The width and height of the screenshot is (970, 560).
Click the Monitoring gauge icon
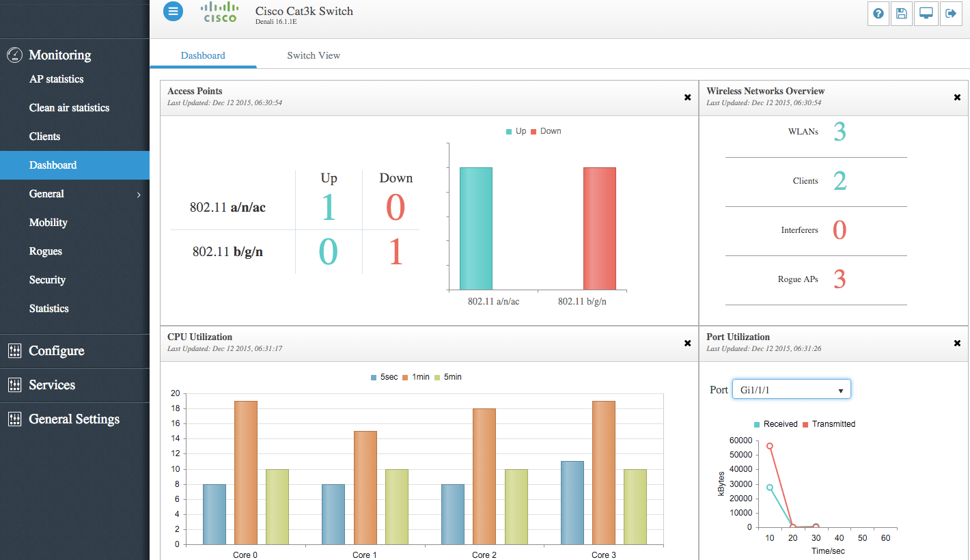[x=14, y=55]
